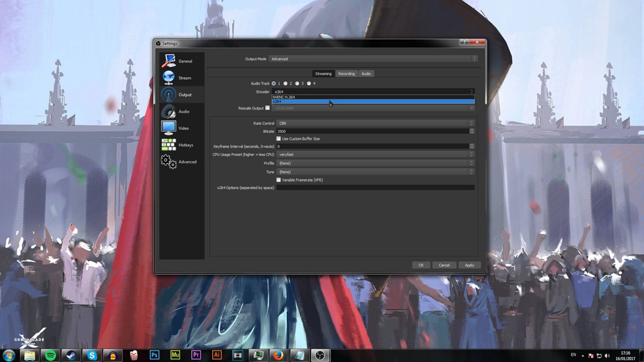Switch to the Streaming tab

coord(323,73)
